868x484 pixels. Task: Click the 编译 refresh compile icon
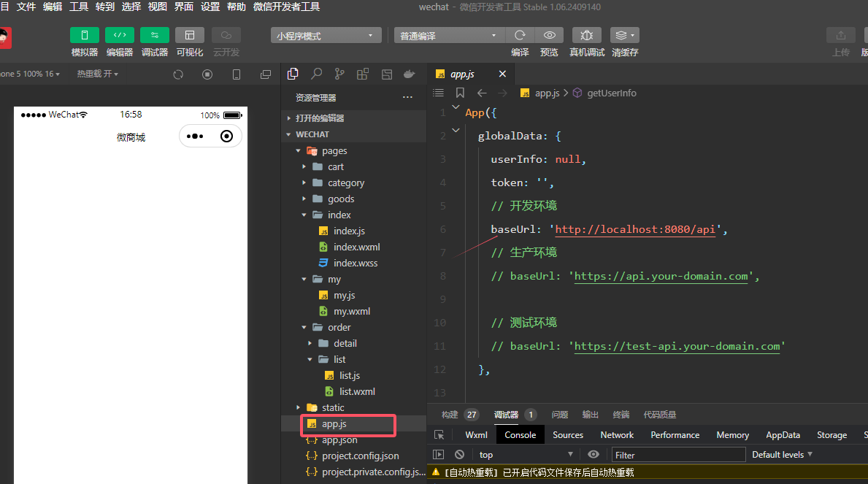[x=520, y=35]
